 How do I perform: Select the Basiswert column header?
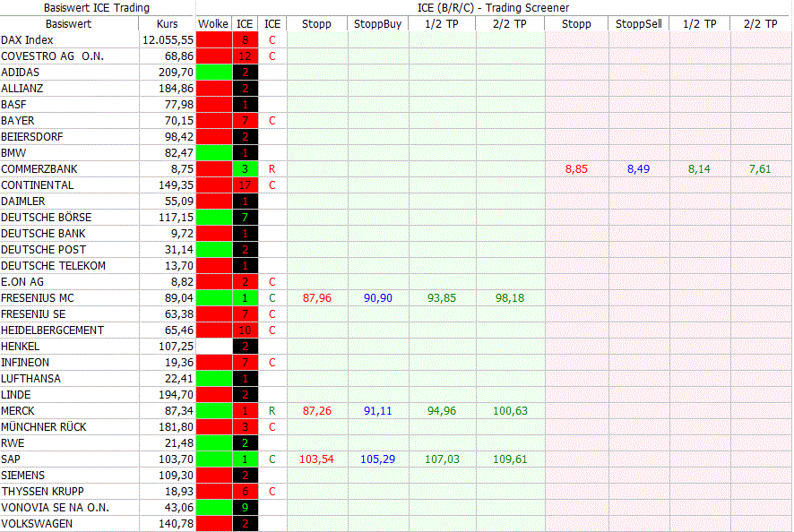click(68, 24)
